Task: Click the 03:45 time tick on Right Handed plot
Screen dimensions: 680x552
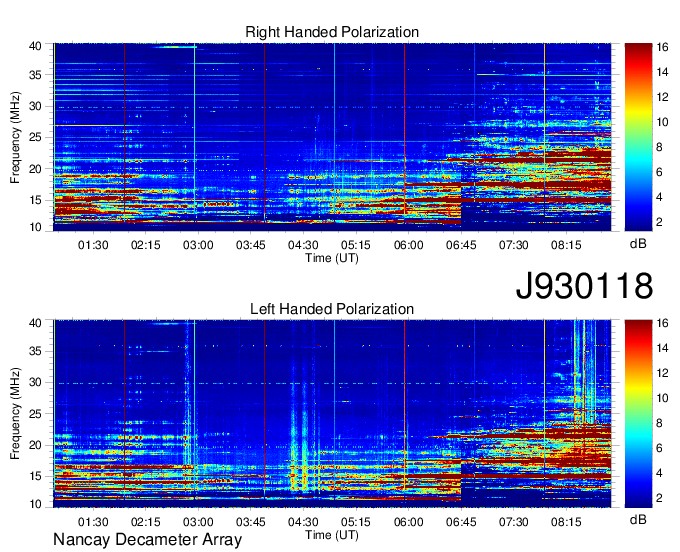Action: [251, 245]
